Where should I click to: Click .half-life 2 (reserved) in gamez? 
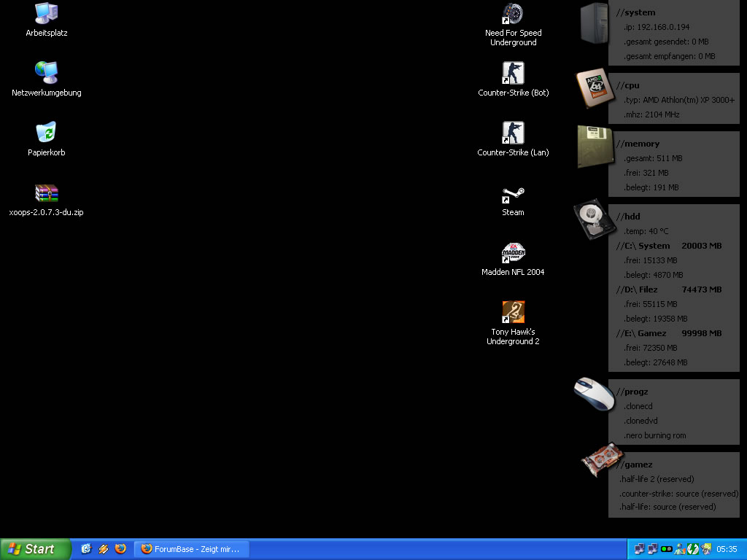click(x=657, y=479)
